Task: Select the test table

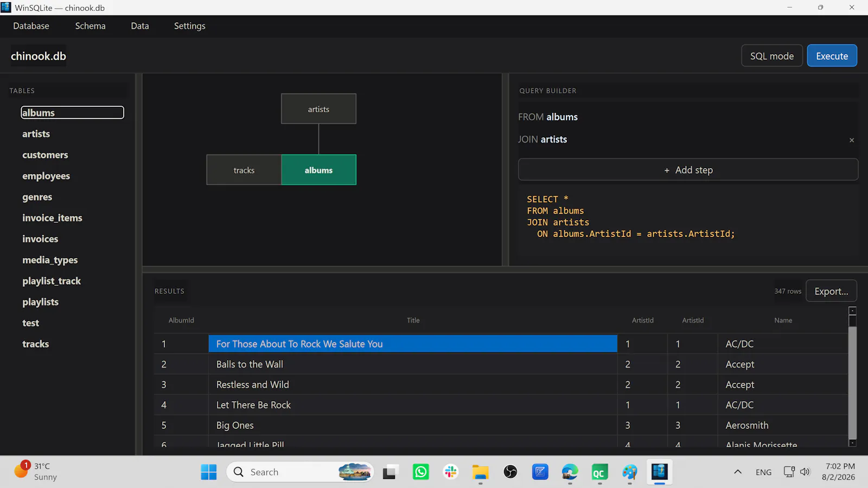Action: pyautogui.click(x=30, y=323)
